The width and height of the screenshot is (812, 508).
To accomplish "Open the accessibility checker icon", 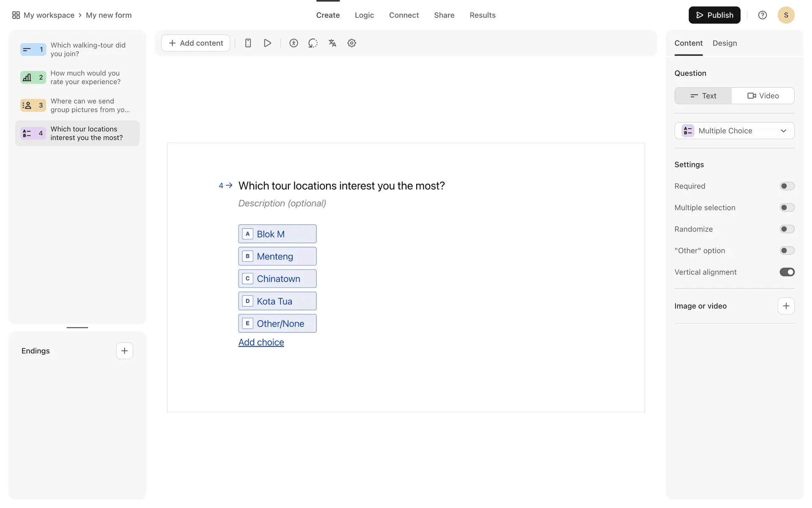I will [x=294, y=43].
